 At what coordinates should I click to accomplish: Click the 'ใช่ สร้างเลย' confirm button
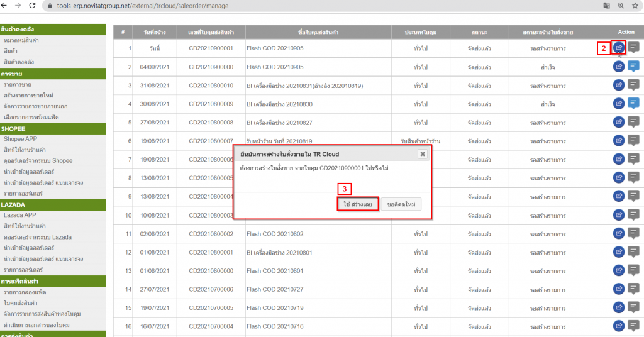point(358,204)
